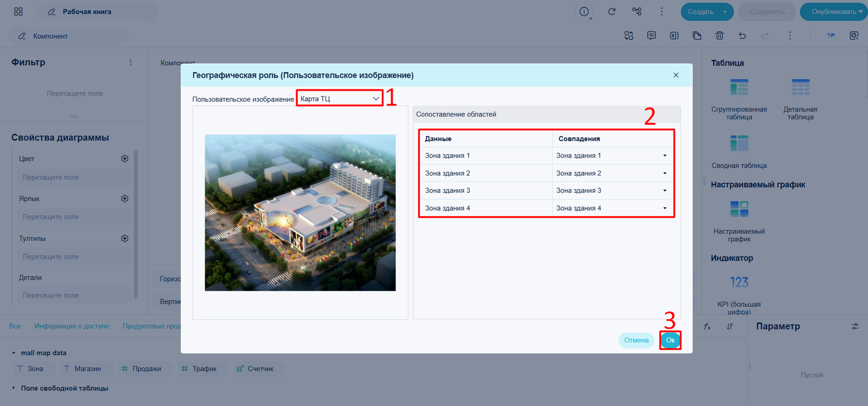
Task: Click the undo arrow icon
Action: (x=742, y=36)
